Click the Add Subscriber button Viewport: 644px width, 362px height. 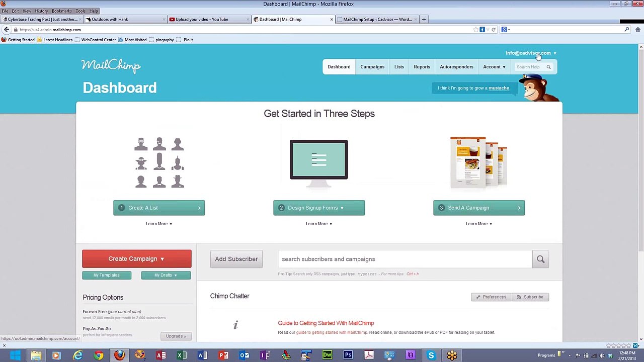(236, 259)
